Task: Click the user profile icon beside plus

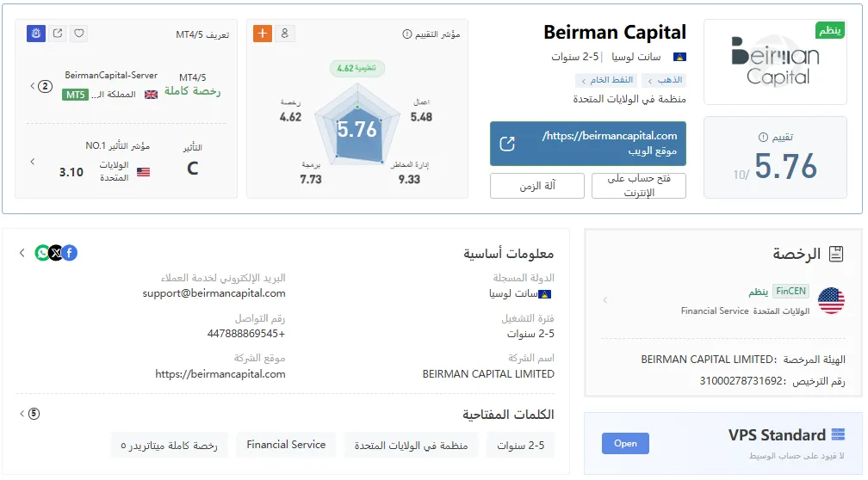Action: [285, 34]
